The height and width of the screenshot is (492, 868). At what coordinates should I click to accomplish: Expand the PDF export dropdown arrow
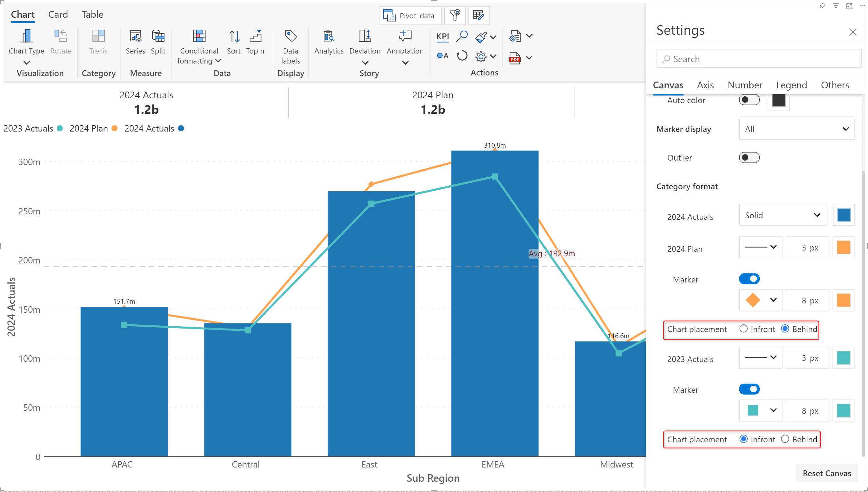coord(529,58)
